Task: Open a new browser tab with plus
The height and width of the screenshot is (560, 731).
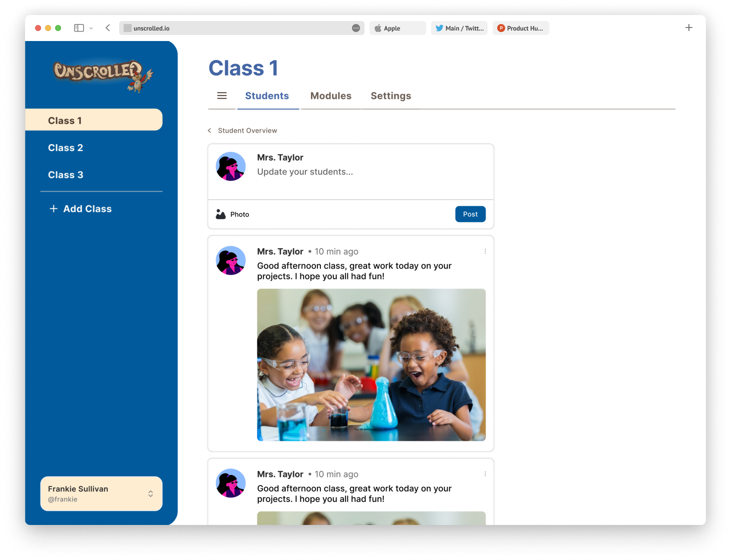Action: [x=689, y=28]
